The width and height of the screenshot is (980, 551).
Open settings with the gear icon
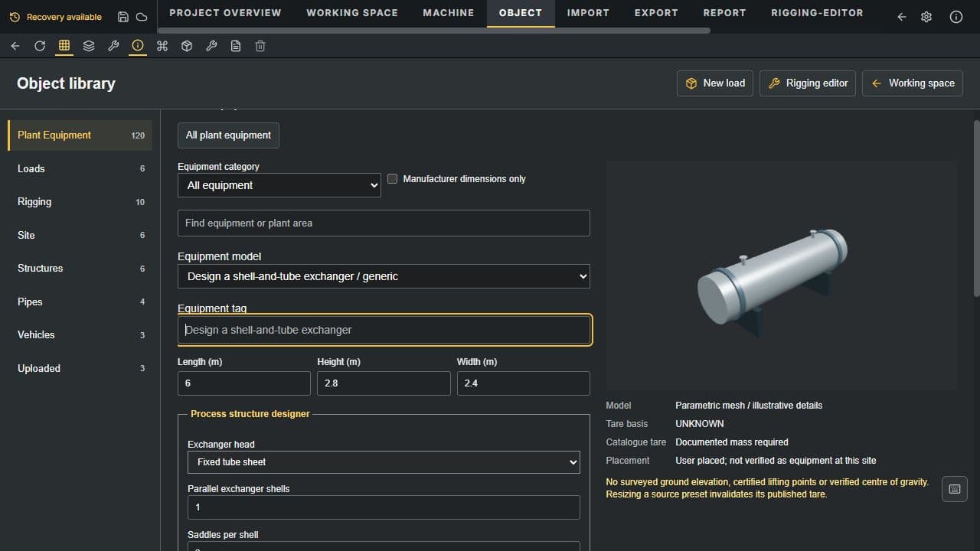pos(926,17)
